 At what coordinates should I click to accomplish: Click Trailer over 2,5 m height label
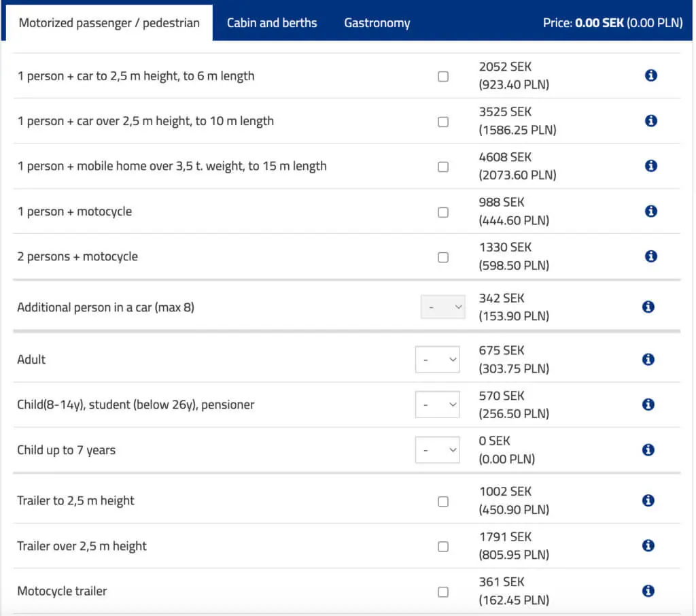[82, 546]
